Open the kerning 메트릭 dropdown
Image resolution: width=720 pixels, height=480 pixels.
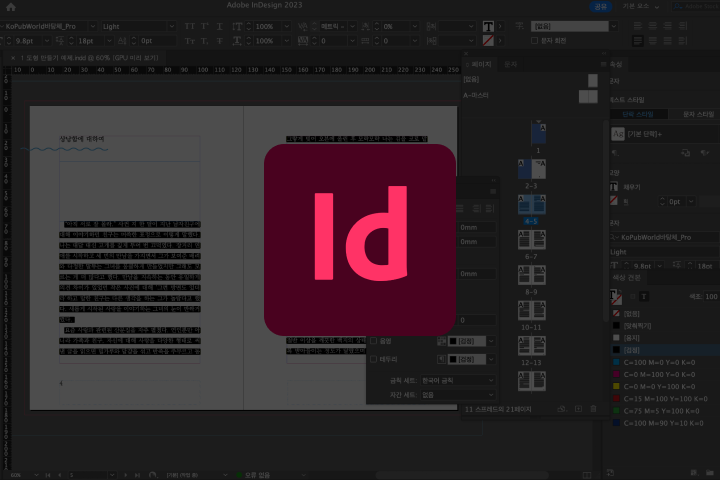coord(352,26)
